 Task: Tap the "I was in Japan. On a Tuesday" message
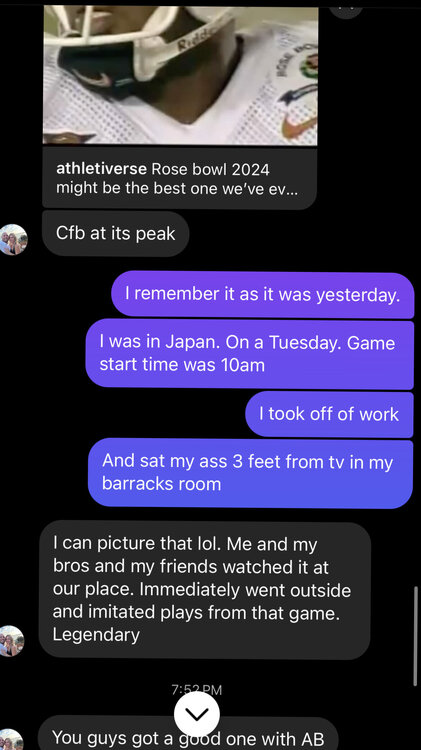pos(249,354)
